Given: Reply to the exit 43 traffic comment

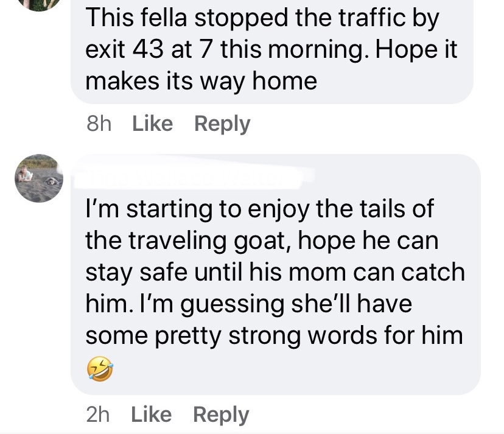Looking at the screenshot, I should [222, 124].
